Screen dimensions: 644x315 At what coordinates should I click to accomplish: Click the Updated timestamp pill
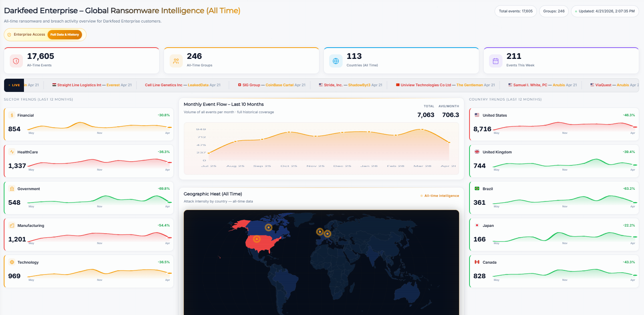pyautogui.click(x=605, y=11)
